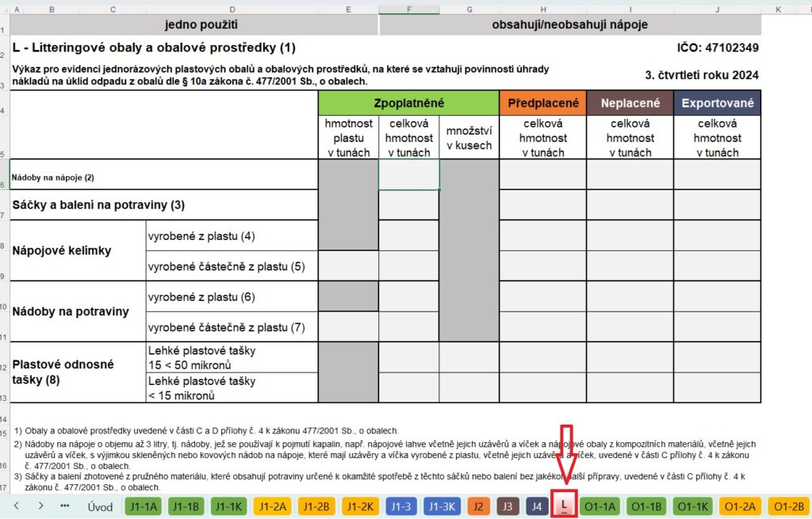The width and height of the screenshot is (812, 519).
Task: Open the J1-1A sheet tab
Action: point(144,506)
